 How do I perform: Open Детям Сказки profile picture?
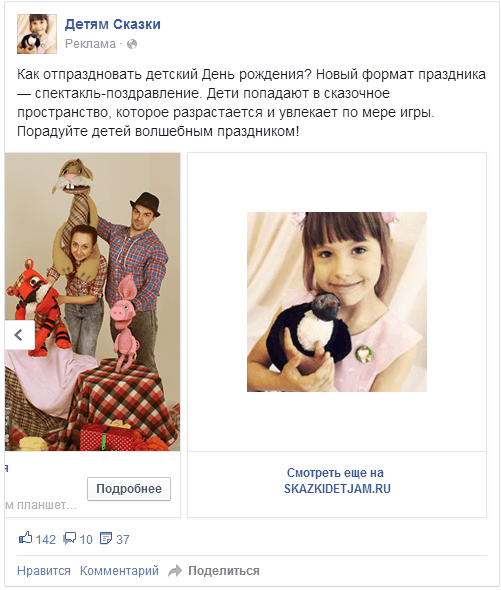[x=37, y=34]
